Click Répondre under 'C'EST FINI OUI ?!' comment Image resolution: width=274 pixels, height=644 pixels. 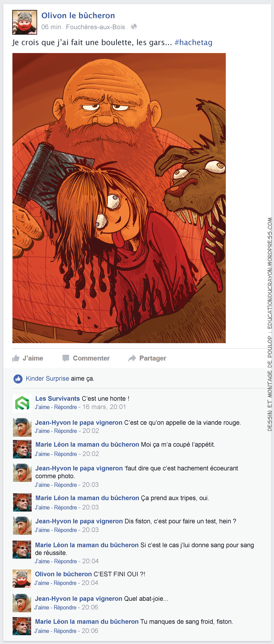pos(65,583)
